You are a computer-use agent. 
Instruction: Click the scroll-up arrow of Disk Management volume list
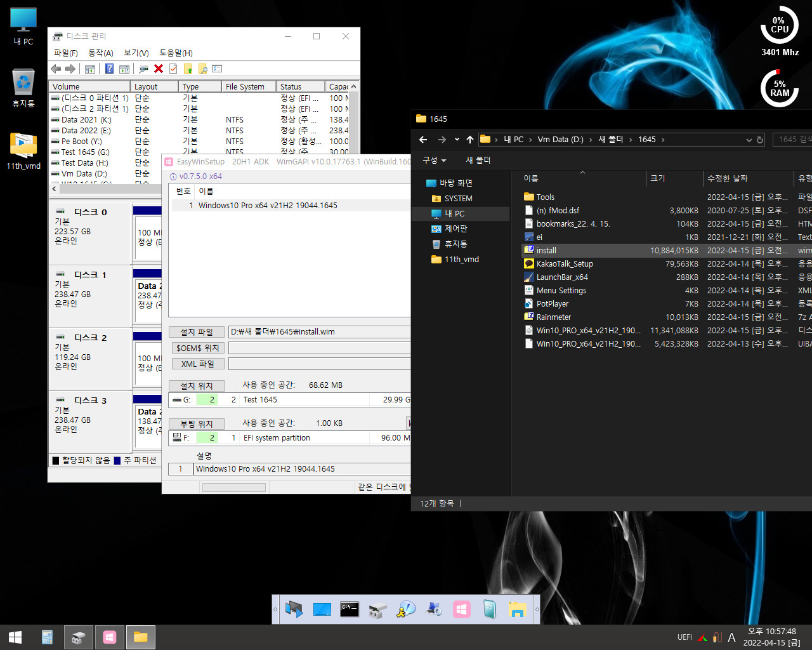tap(353, 86)
